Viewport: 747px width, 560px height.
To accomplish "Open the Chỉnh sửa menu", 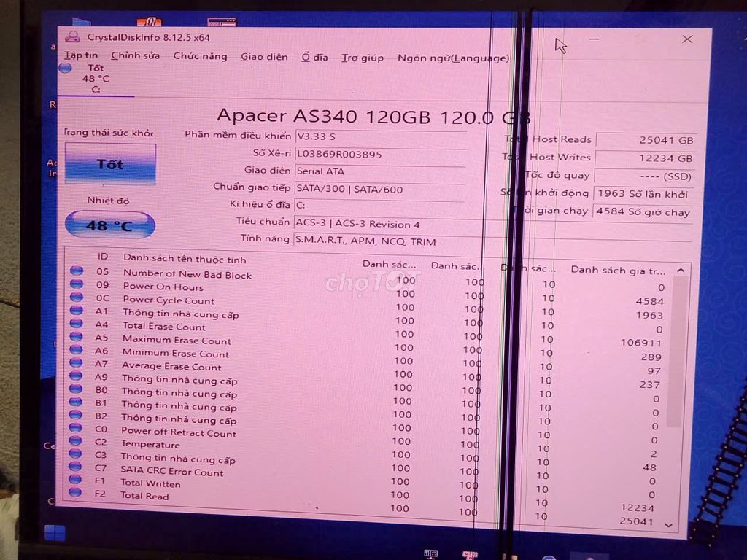I will pyautogui.click(x=135, y=55).
